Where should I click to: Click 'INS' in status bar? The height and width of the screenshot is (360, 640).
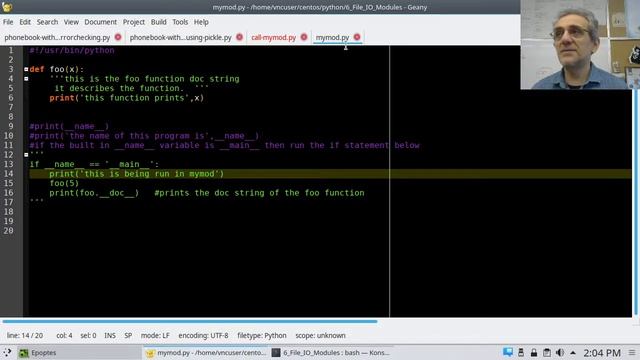pyautogui.click(x=110, y=336)
